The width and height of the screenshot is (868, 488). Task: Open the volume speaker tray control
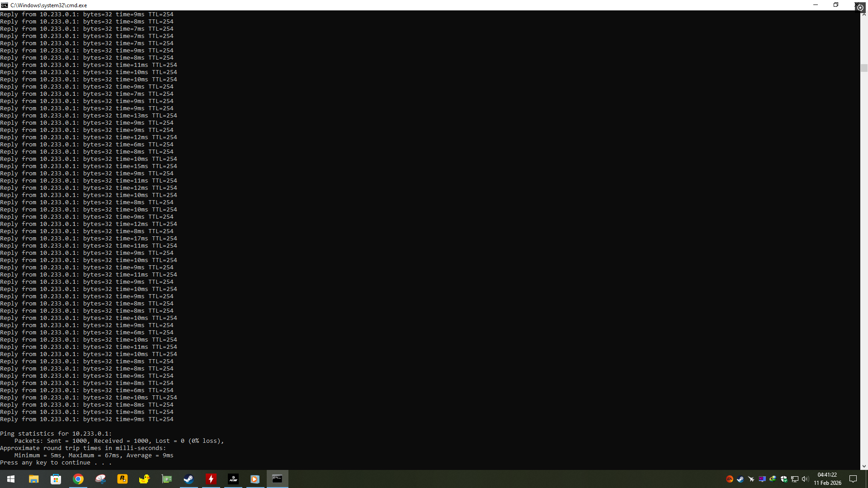[805, 479]
